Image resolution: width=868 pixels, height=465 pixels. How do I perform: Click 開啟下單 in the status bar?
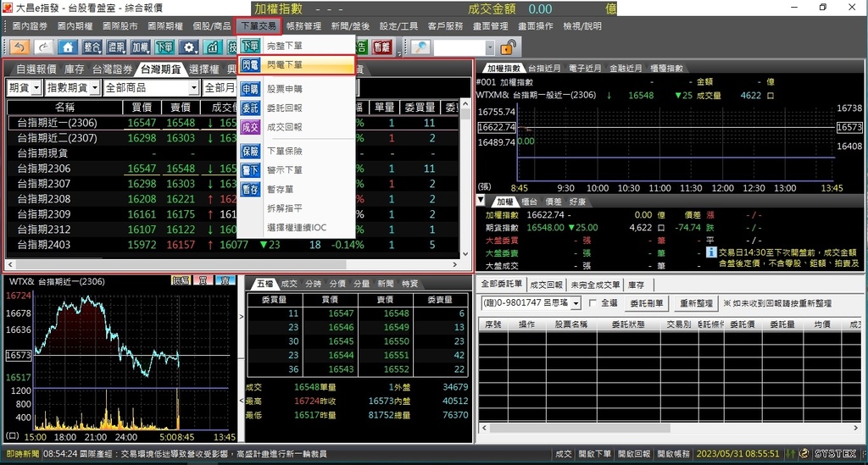(594, 454)
